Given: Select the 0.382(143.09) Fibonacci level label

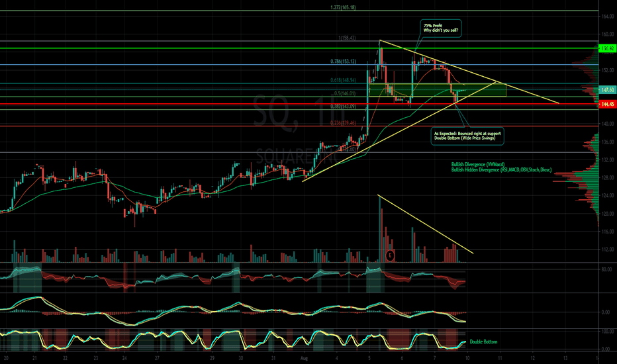Looking at the screenshot, I should point(343,107).
